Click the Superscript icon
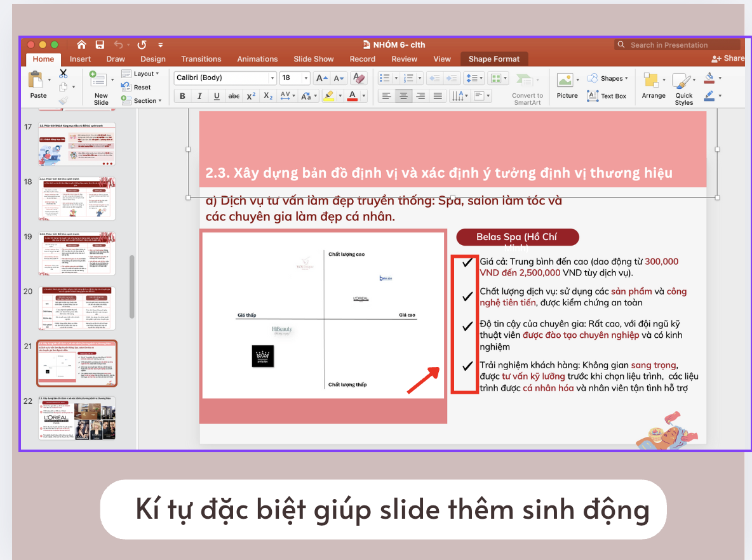 [x=250, y=95]
